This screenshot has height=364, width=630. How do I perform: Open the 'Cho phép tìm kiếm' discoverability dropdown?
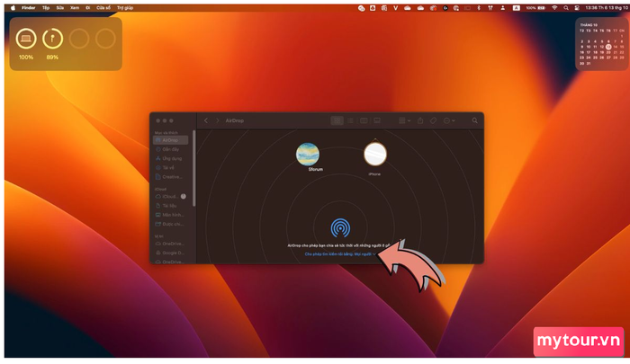(339, 254)
